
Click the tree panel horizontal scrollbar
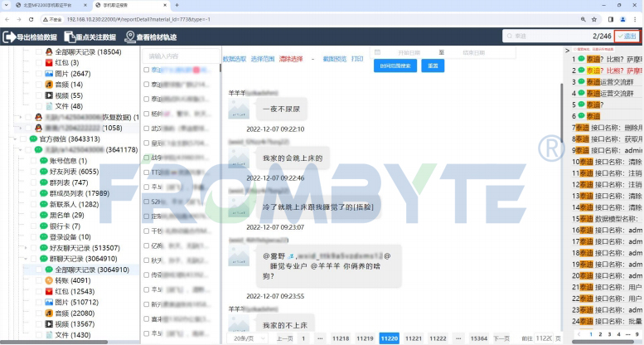point(56,343)
